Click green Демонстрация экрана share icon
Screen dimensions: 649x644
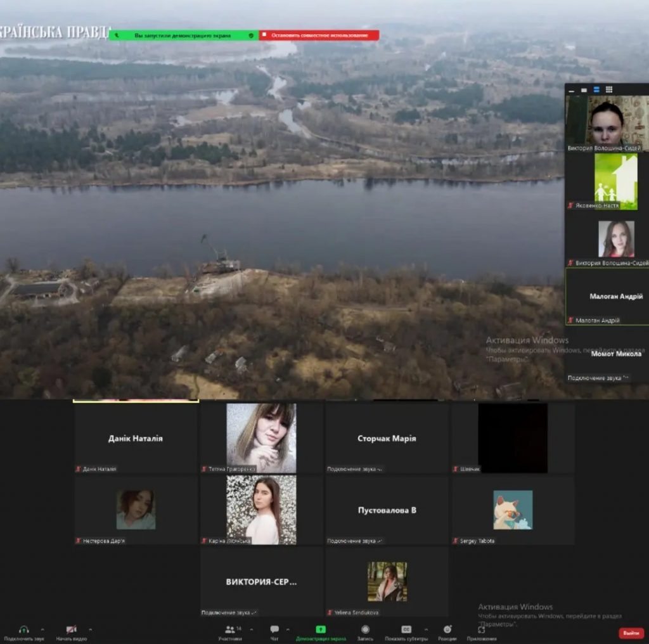click(321, 629)
